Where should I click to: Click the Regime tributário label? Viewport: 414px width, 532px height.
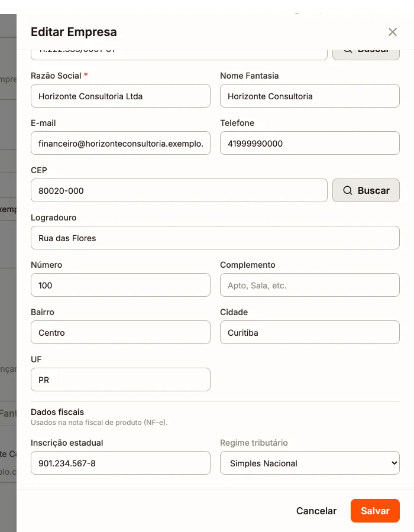pyautogui.click(x=254, y=443)
